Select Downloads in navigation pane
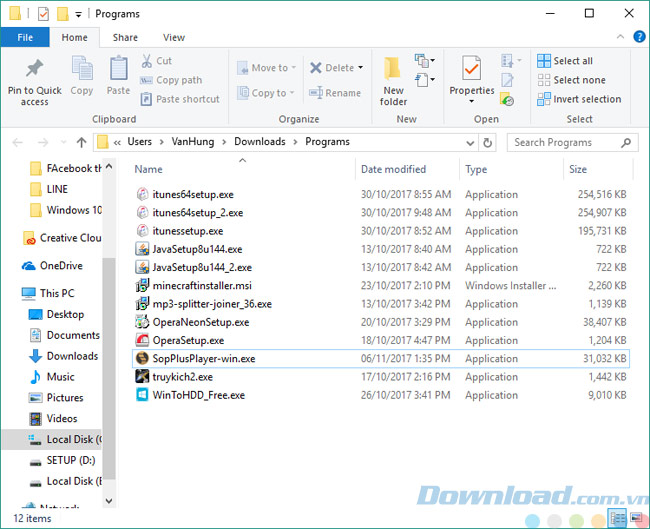 tap(72, 356)
